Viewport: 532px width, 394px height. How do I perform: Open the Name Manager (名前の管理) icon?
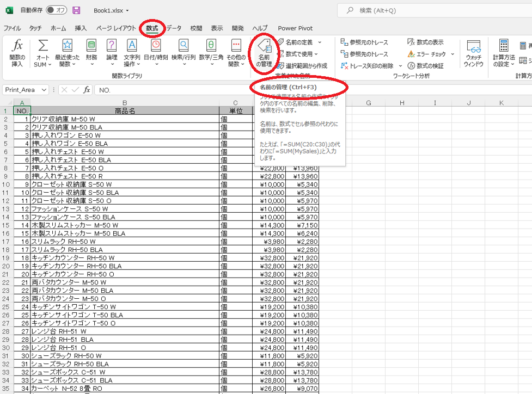coord(264,53)
